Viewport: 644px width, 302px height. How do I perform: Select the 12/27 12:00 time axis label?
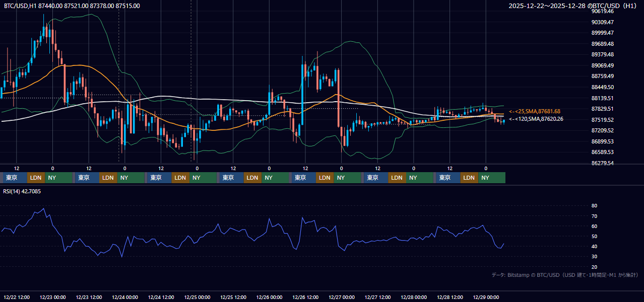pos(378,297)
